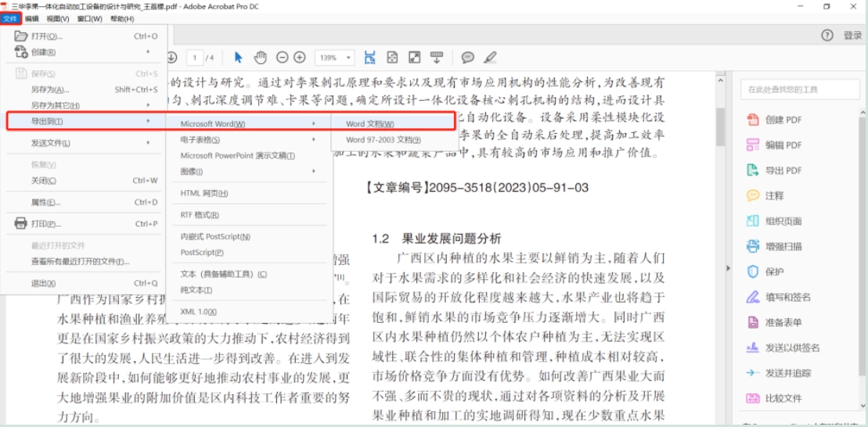Click the 登录 sign-in button
The width and height of the screenshot is (868, 427).
coord(852,35)
